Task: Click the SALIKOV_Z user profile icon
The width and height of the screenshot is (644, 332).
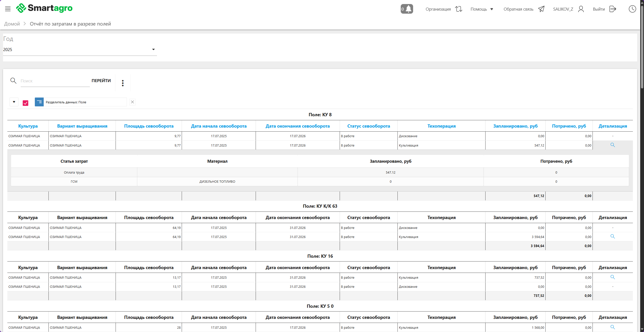Action: tap(581, 9)
